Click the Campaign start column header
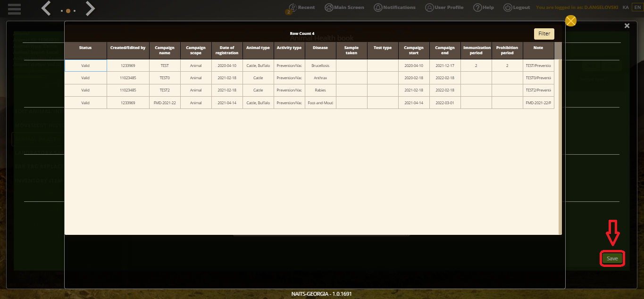 [x=414, y=50]
